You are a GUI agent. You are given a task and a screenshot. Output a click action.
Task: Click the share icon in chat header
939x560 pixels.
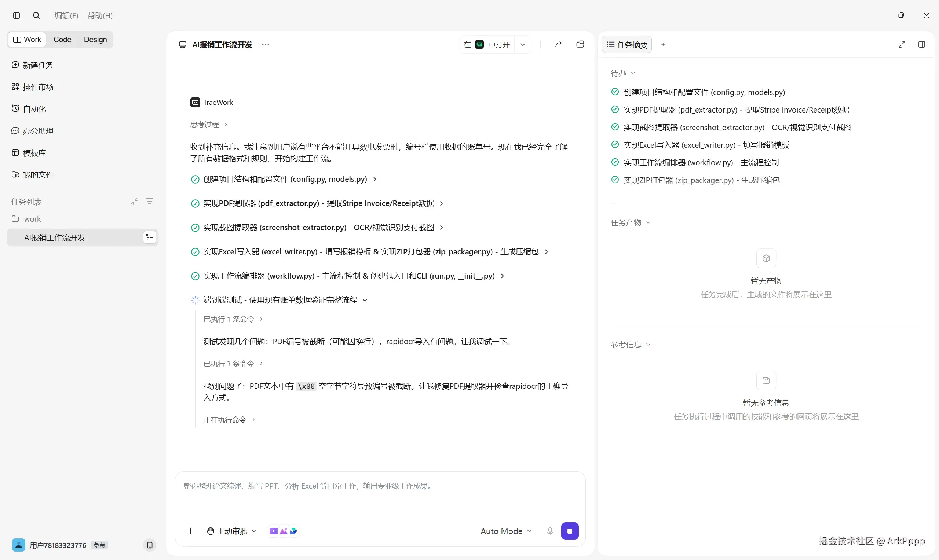tap(558, 44)
